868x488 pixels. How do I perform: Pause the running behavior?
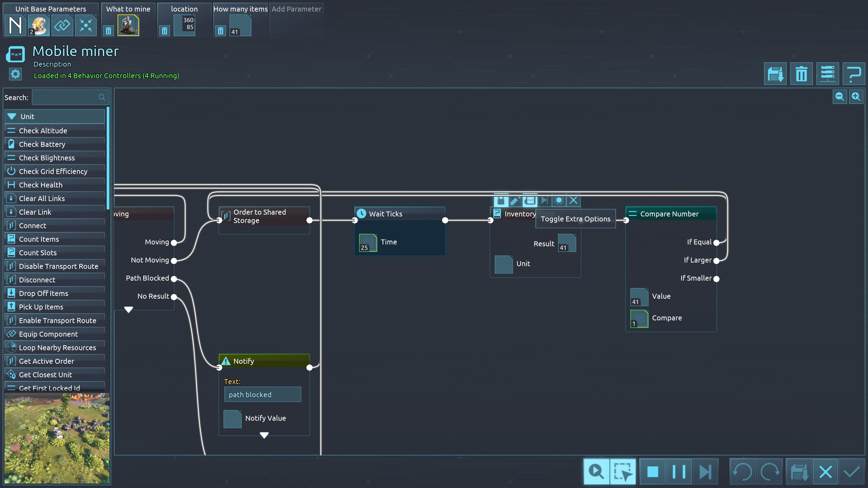pyautogui.click(x=679, y=472)
